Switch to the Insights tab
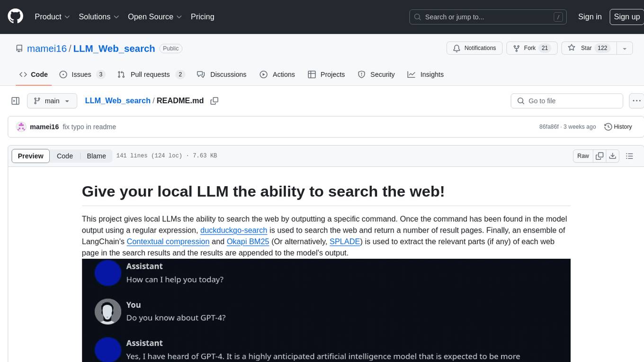The image size is (644, 362). pos(426,74)
